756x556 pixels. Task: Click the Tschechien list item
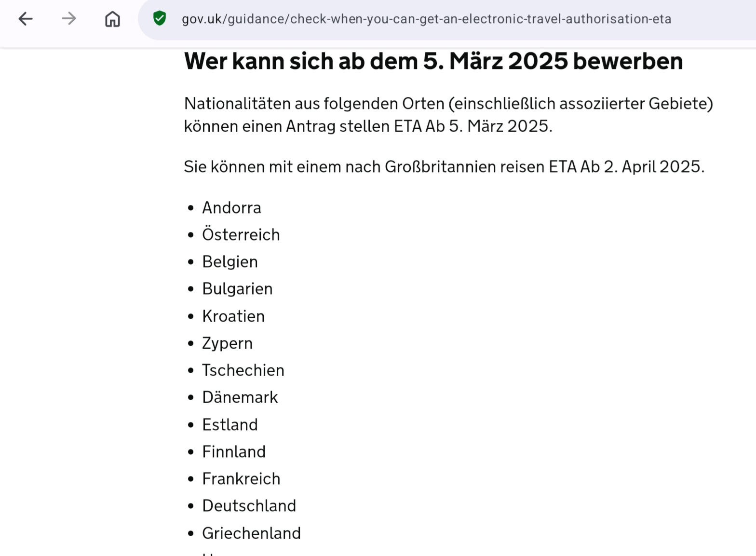(x=243, y=370)
